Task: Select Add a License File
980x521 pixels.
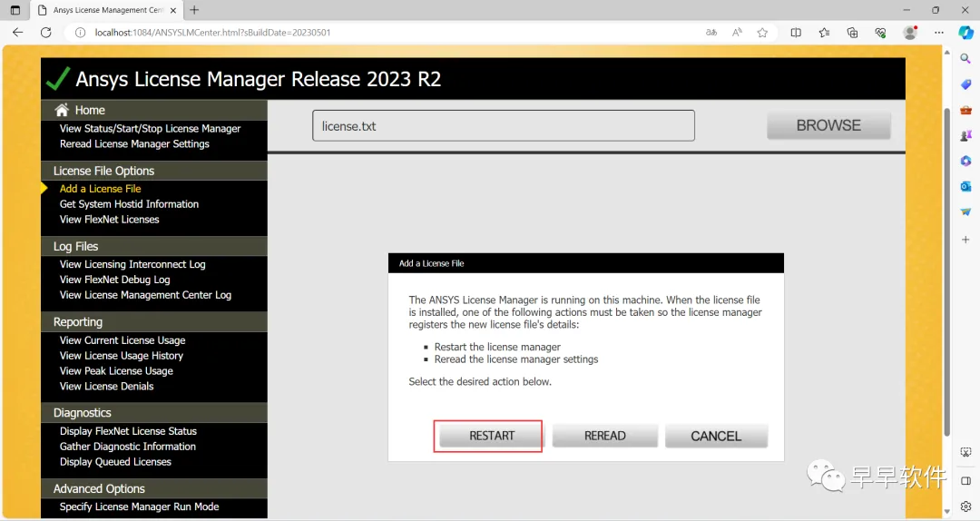Action: click(x=100, y=189)
